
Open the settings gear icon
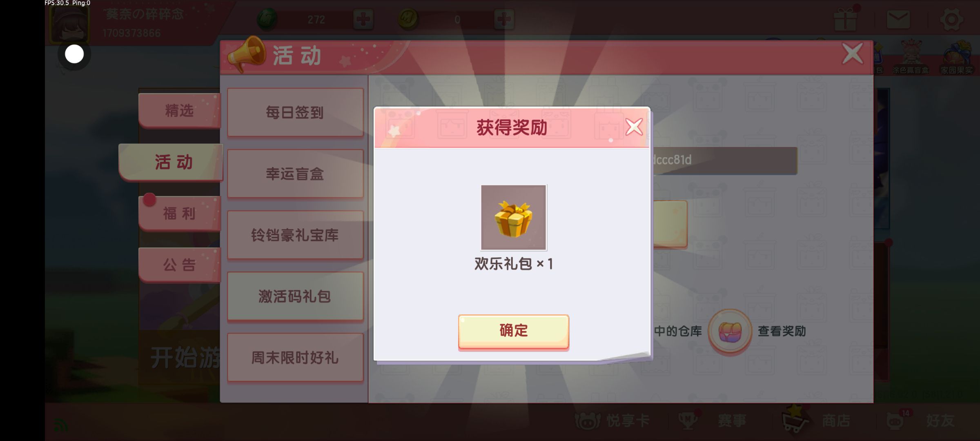click(x=951, y=19)
